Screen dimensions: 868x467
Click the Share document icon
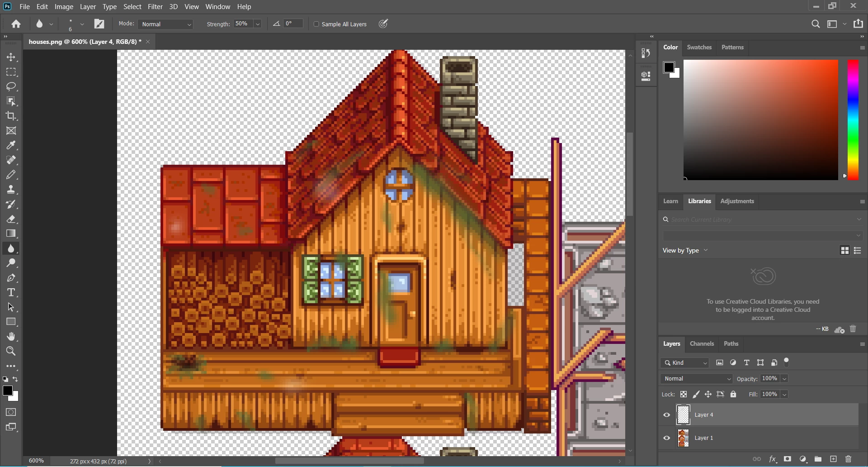858,24
